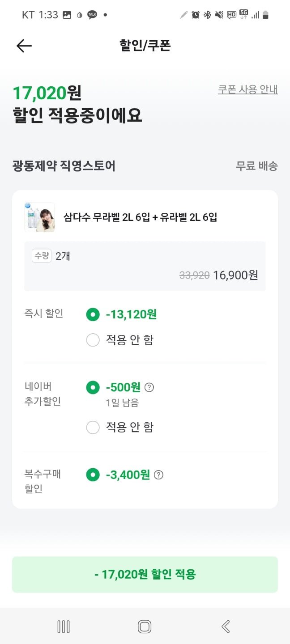This screenshot has width=290, height=644.
Task: Tap the 광동제약 직영스토어 store name
Action: (64, 166)
